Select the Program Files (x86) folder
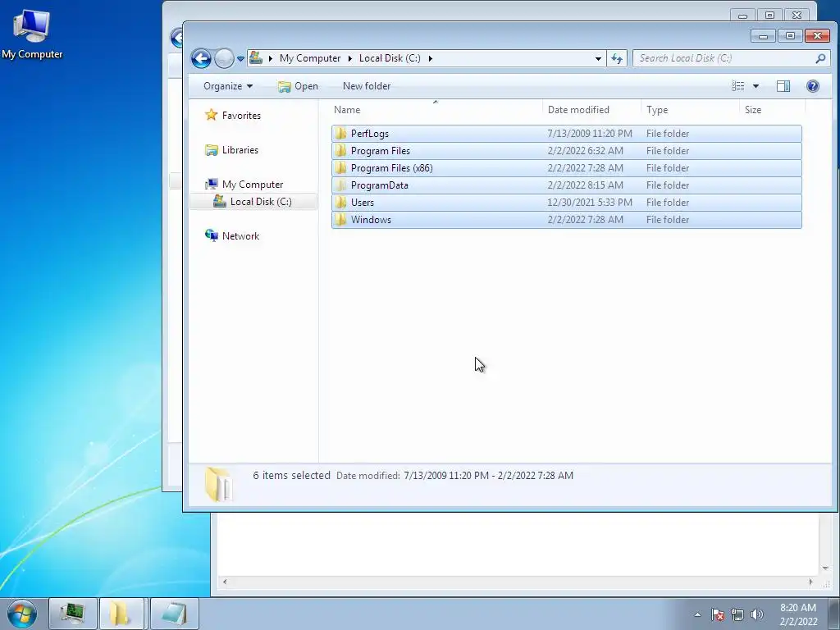This screenshot has width=840, height=630. [567, 167]
